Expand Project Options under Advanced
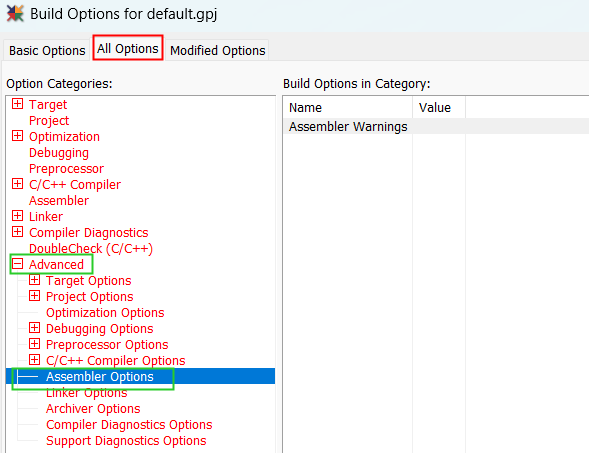This screenshot has height=453, width=589. [x=35, y=296]
